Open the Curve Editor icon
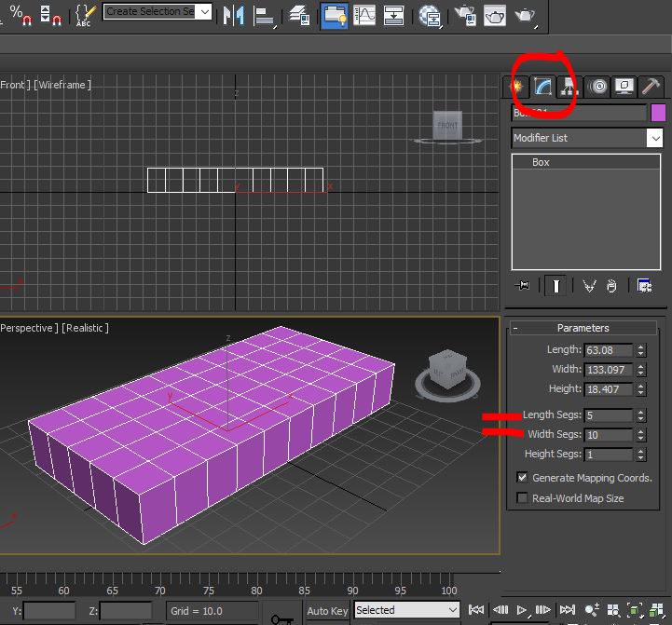The height and width of the screenshot is (625, 672). (364, 16)
